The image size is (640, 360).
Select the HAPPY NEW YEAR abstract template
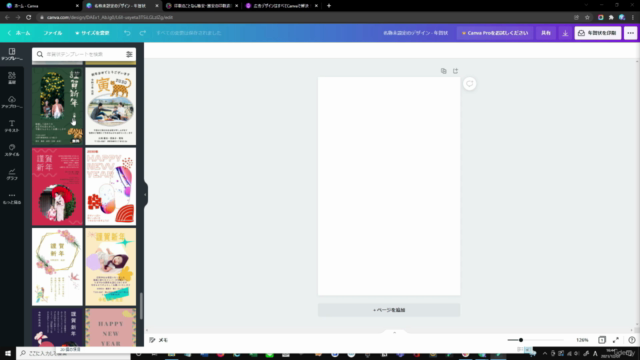[111, 187]
